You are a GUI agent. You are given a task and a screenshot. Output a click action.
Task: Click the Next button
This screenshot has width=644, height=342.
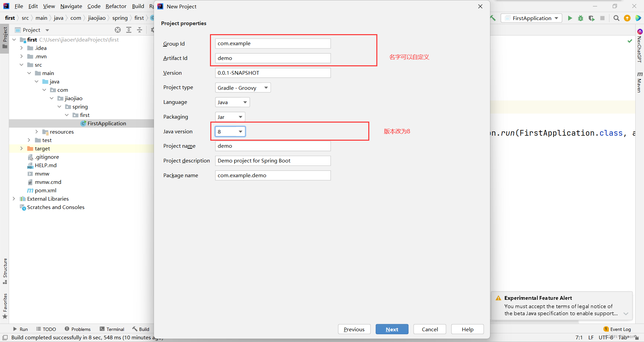point(392,329)
